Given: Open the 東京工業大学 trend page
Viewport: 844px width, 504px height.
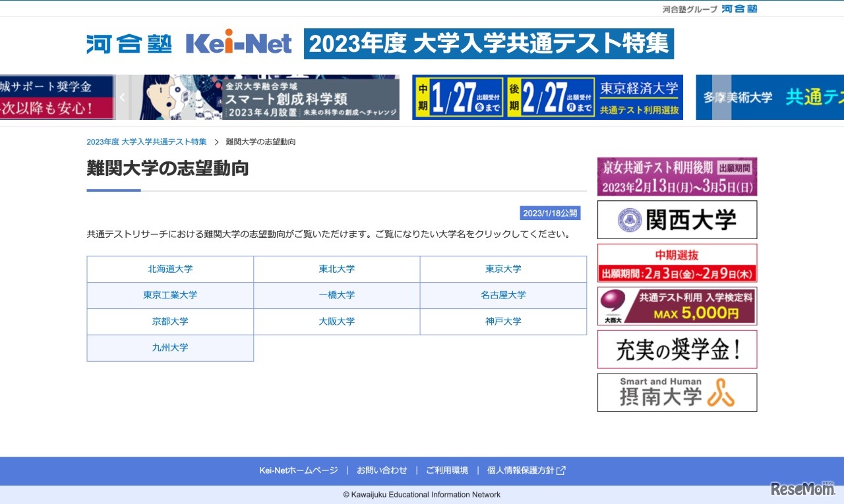Looking at the screenshot, I should click(x=170, y=295).
